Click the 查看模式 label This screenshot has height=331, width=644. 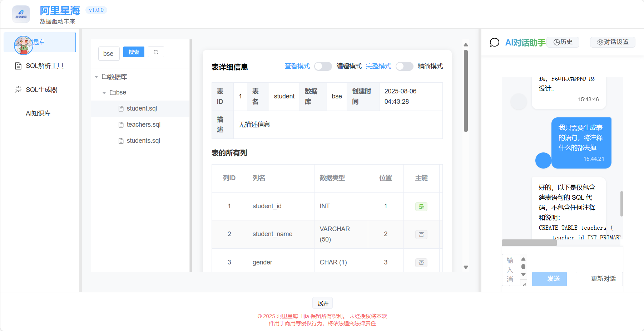(x=297, y=66)
